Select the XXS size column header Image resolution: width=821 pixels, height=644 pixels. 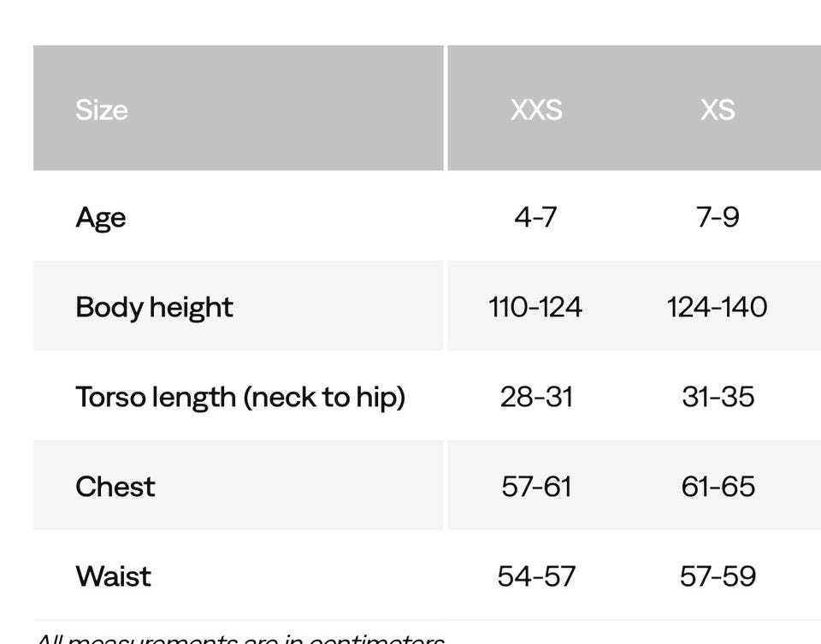(536, 109)
